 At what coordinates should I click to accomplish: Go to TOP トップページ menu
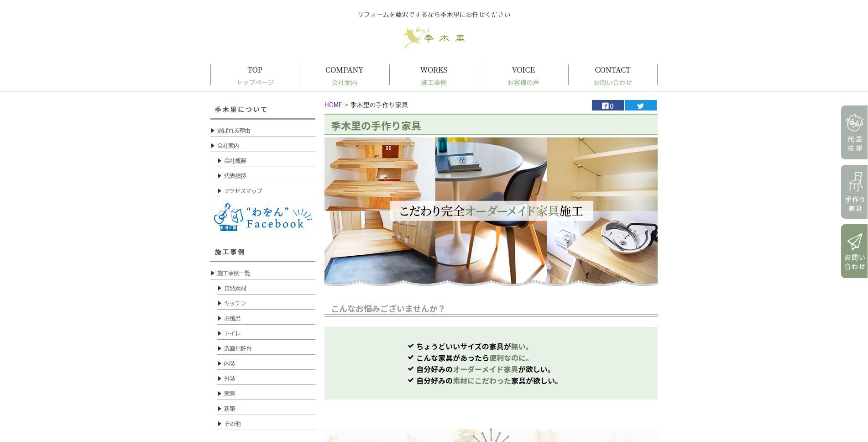click(255, 75)
